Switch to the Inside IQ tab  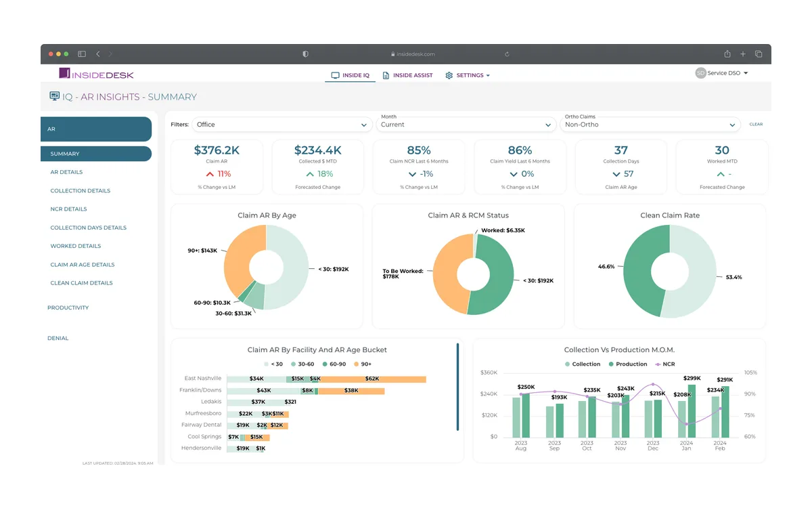[x=351, y=75]
